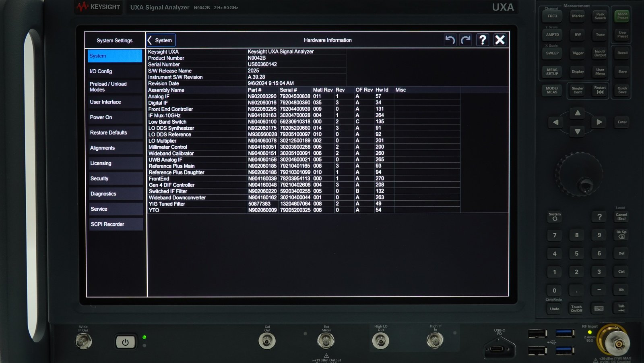Hit the SWEEP hardkey

(552, 53)
